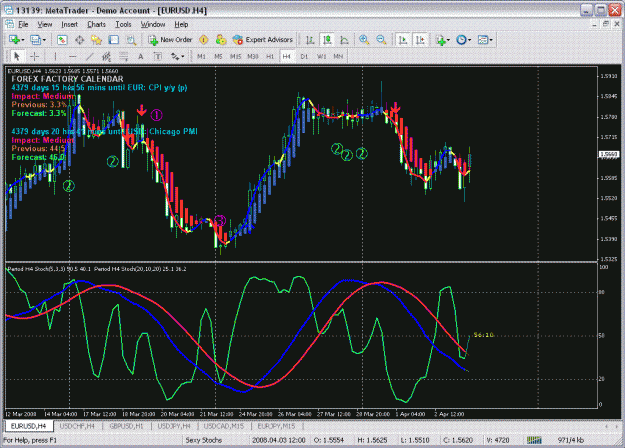This screenshot has height=448, width=625.
Task: Open the Periods clock icon
Action: 461,40
